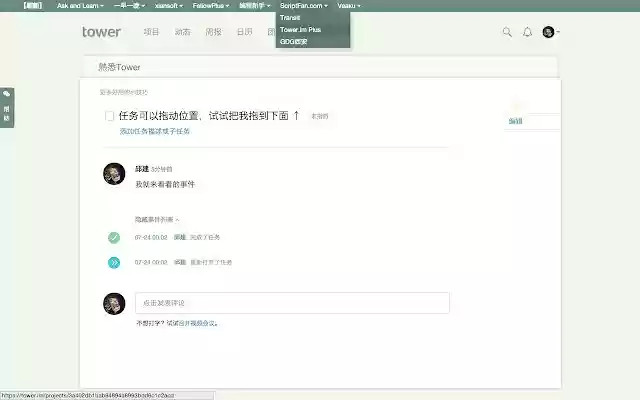Click the unassigned label next to the task title
Screen dimensions: 640x400
320,116
